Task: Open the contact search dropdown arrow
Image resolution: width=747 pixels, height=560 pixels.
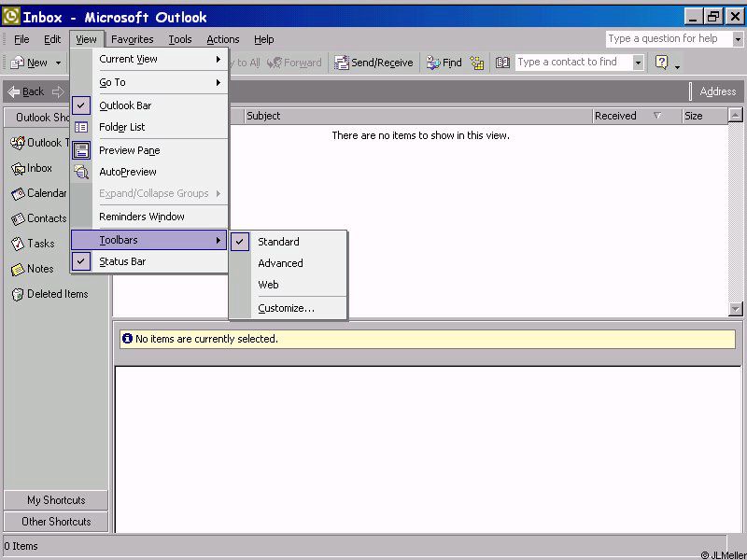Action: tap(638, 63)
